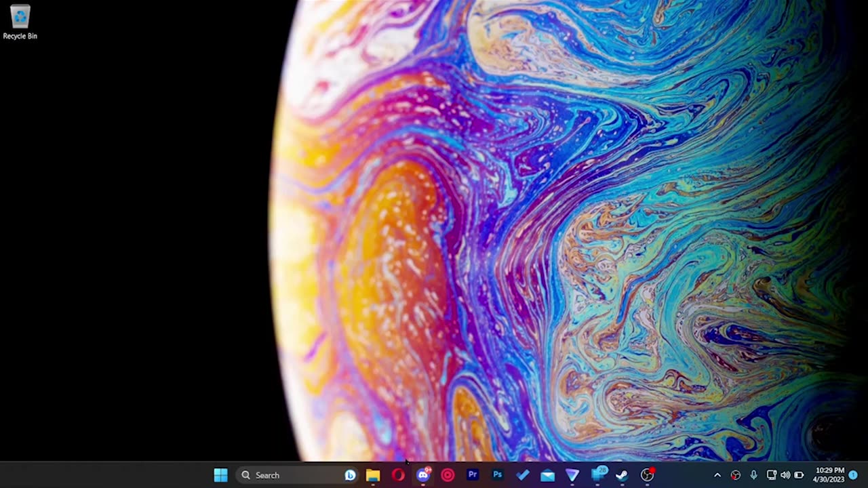
Task: Click the battery tray icon
Action: [x=799, y=475]
